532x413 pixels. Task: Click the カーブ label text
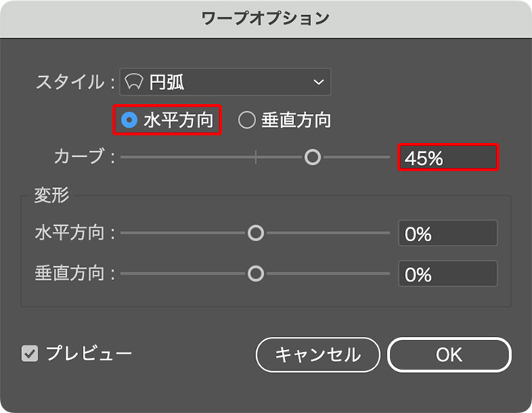(81, 158)
